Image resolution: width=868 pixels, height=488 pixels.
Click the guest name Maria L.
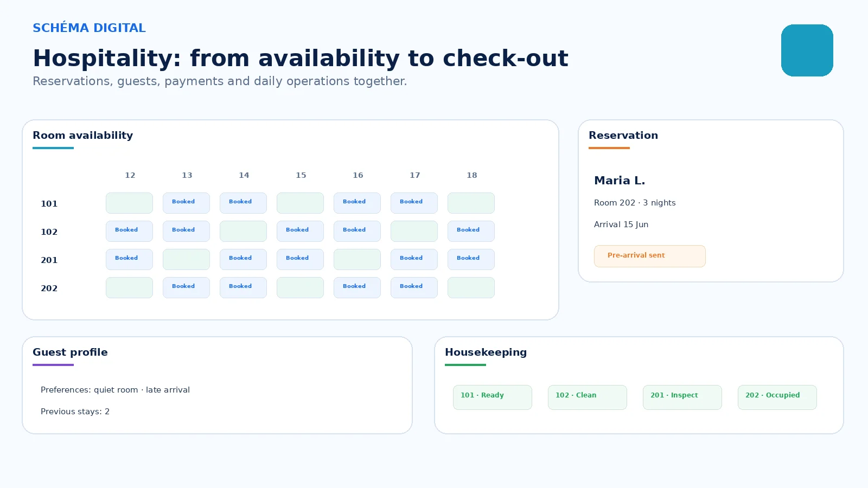[x=620, y=181]
